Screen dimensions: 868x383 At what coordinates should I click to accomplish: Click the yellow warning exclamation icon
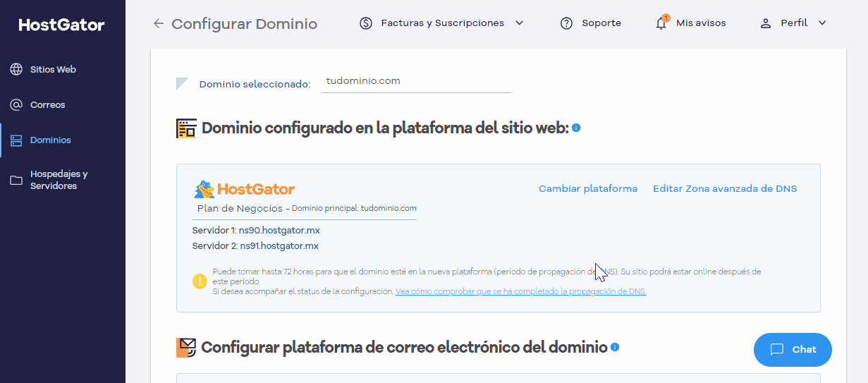200,281
